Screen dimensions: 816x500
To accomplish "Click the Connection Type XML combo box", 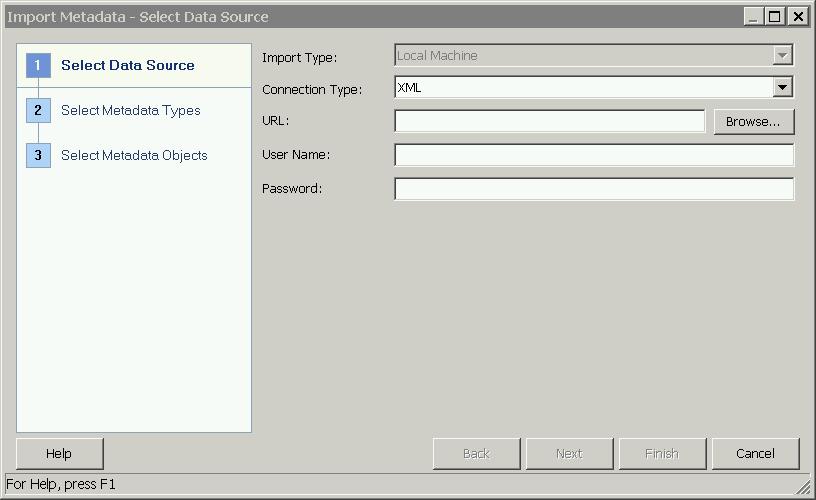I will (x=583, y=88).
